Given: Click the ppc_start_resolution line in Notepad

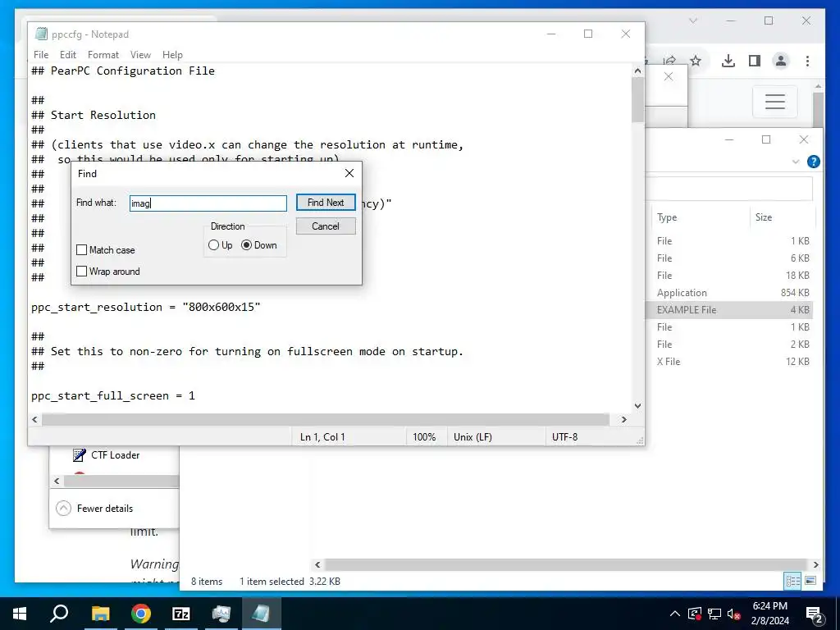Looking at the screenshot, I should tap(146, 307).
